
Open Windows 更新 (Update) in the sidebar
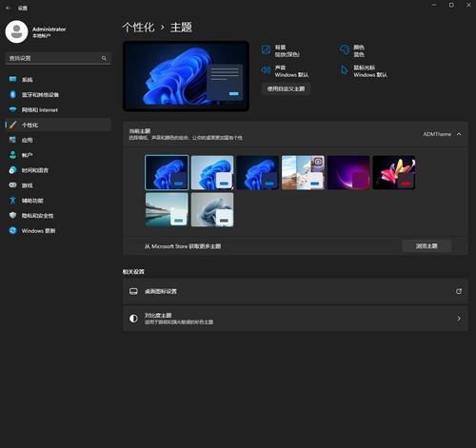click(x=58, y=230)
